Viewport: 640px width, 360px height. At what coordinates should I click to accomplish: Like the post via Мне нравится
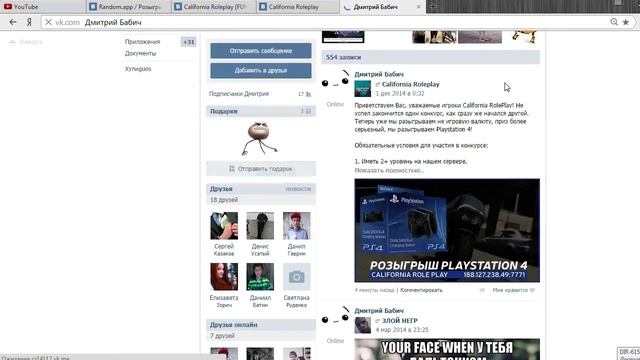(x=513, y=290)
